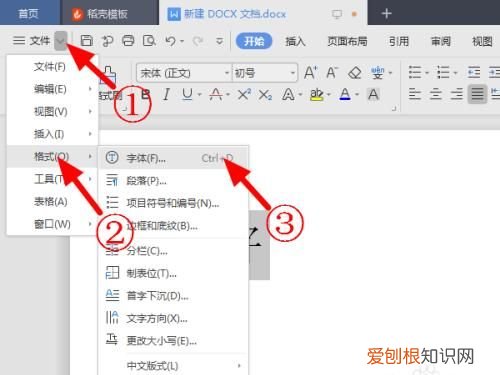Choose 字体(F)... from format submenu
Viewport: 500px width, 375px height.
pyautogui.click(x=173, y=158)
